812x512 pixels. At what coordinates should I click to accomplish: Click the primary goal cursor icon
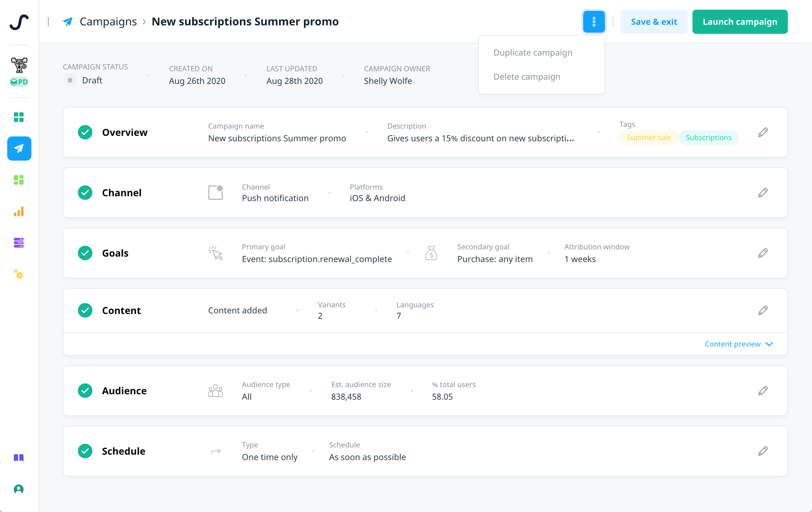tap(216, 253)
